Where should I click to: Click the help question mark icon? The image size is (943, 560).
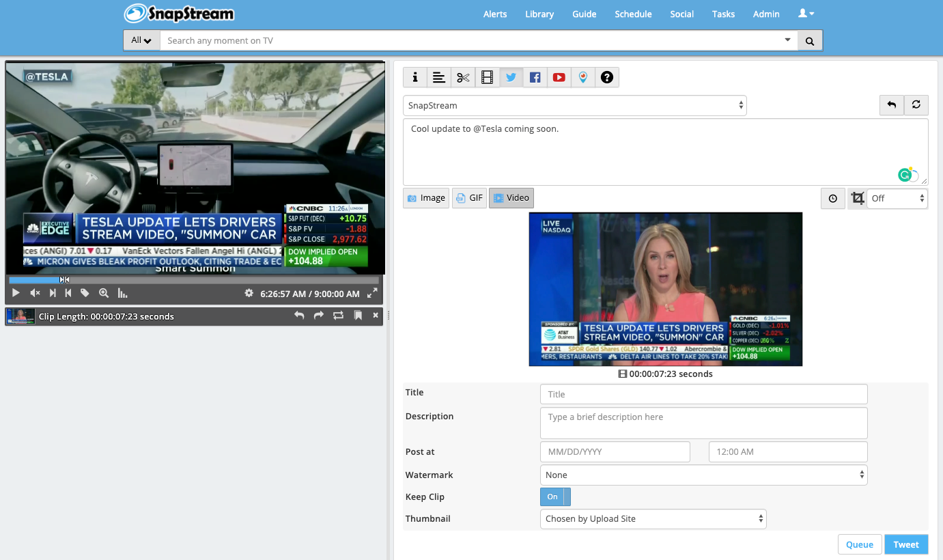tap(606, 78)
